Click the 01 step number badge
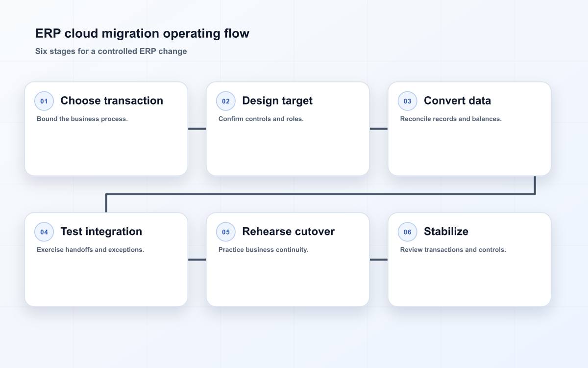This screenshot has height=368, width=588. click(x=44, y=101)
